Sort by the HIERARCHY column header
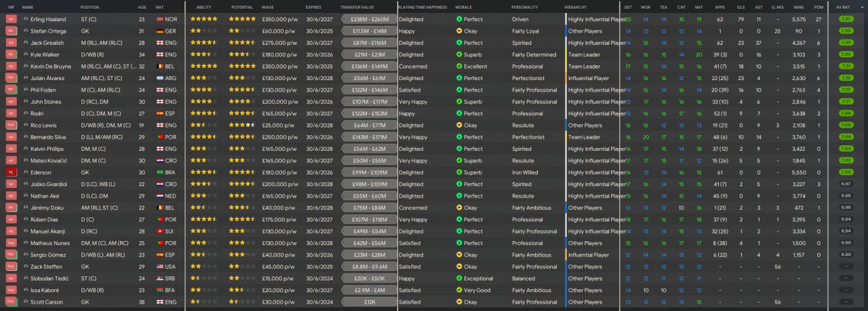868x311 pixels. 577,7
